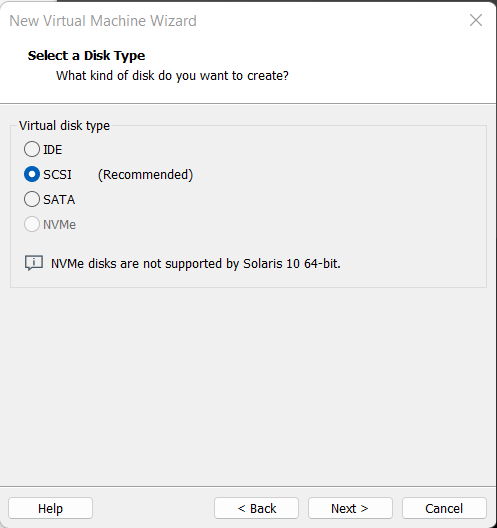Click the greyed-out NVMe radio circle
Viewport: 497px width, 528px height.
click(32, 224)
